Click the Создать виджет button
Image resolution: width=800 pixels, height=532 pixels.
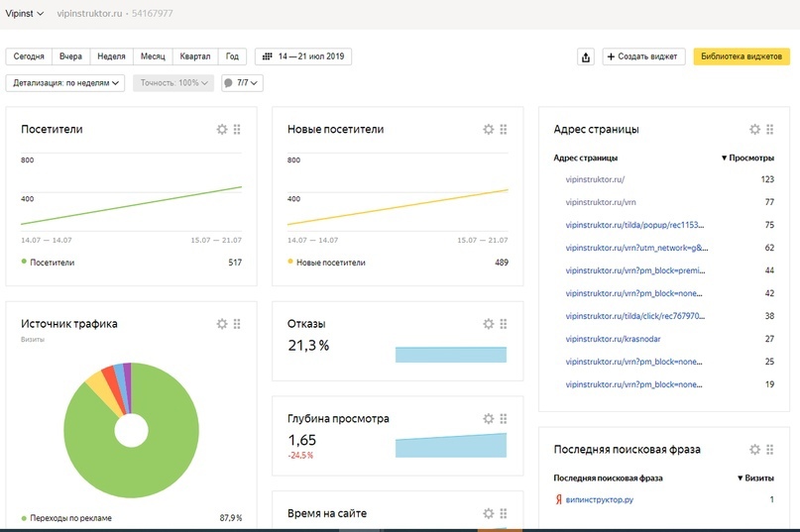642,56
